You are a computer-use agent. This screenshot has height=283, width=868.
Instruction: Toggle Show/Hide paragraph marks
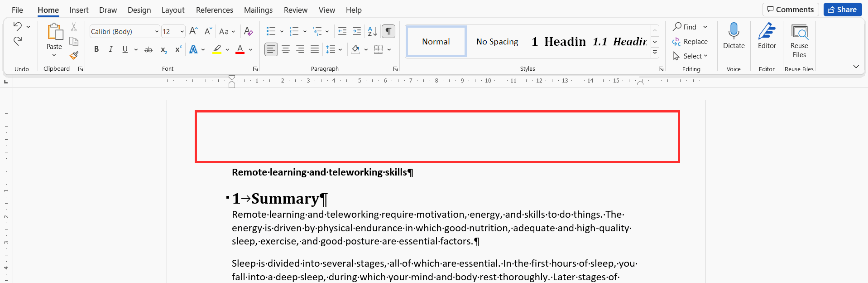tap(388, 31)
